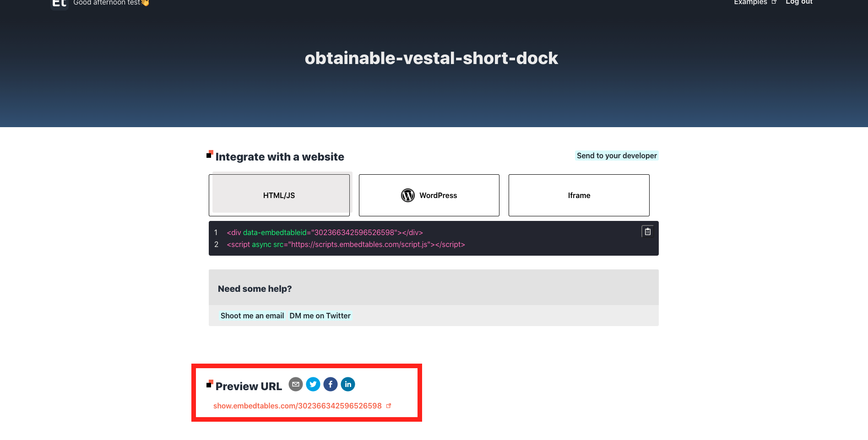Click the WordPress logo icon

(x=408, y=195)
